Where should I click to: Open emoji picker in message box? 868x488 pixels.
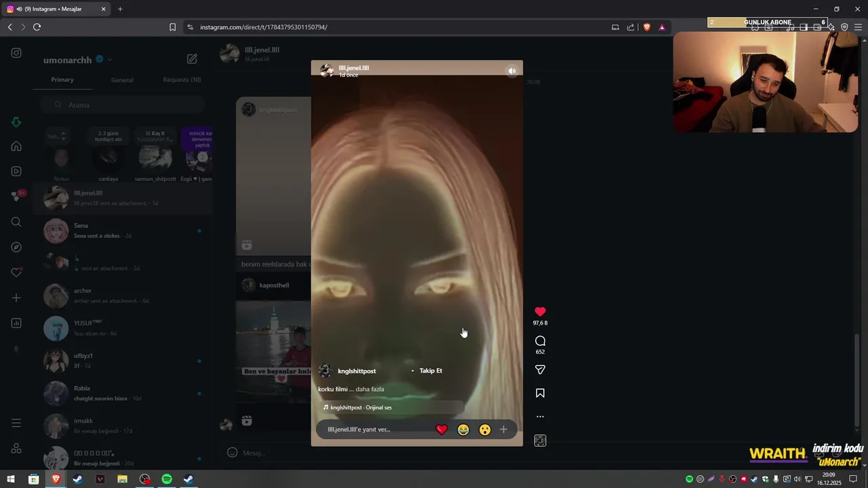coord(232,453)
